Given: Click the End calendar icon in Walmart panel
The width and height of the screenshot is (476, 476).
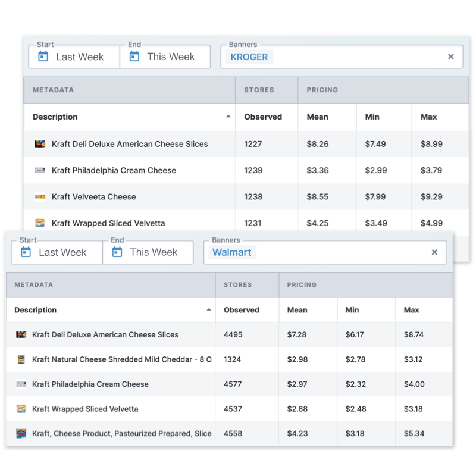Looking at the screenshot, I should pyautogui.click(x=117, y=252).
